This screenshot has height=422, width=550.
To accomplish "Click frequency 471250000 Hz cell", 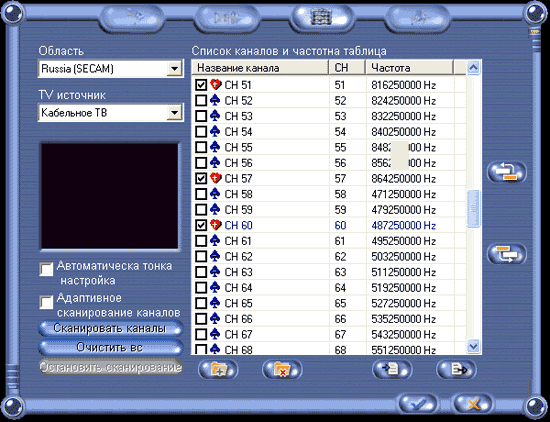I will [403, 194].
